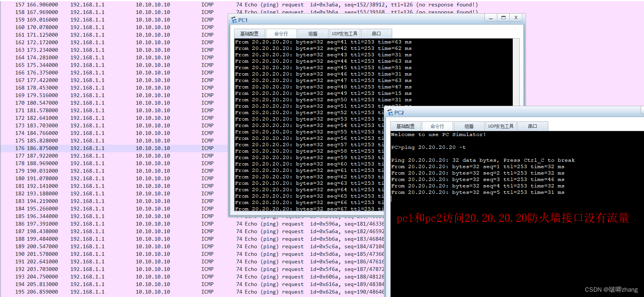Viewport: 644px width, 297px height.
Task: Select packet row 165 at 175.344000
Action: (x=113, y=65)
